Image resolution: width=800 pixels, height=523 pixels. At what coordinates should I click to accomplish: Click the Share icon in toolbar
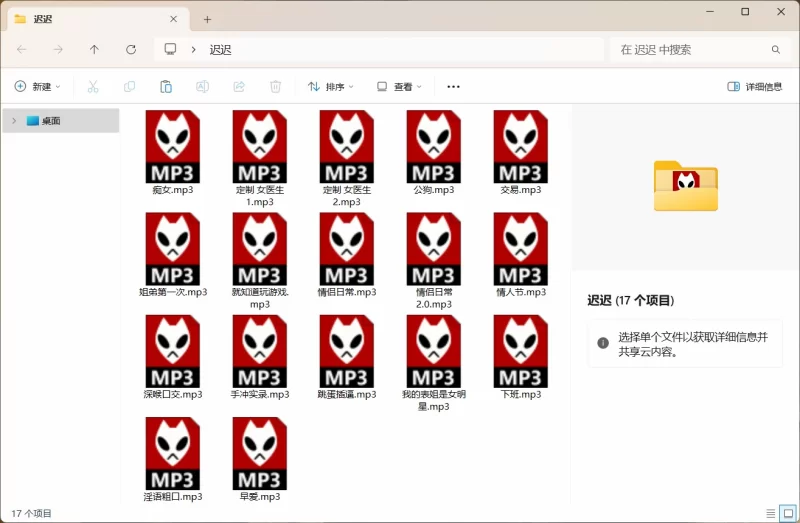[x=239, y=87]
